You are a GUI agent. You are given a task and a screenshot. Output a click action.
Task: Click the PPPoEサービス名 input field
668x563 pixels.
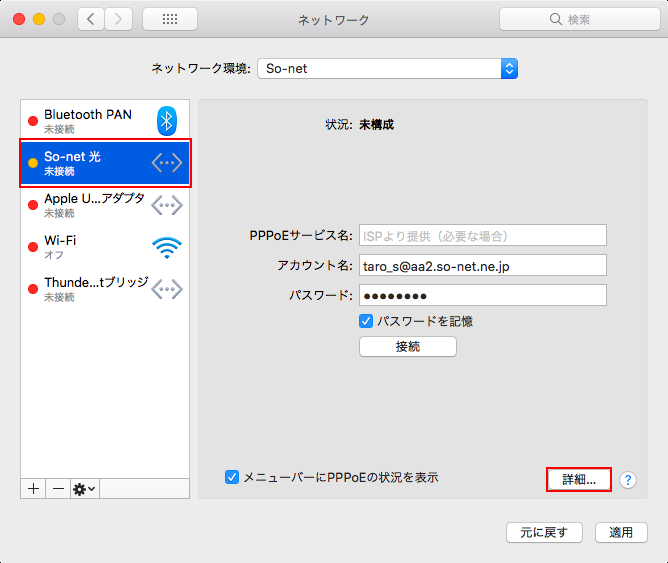(x=481, y=236)
